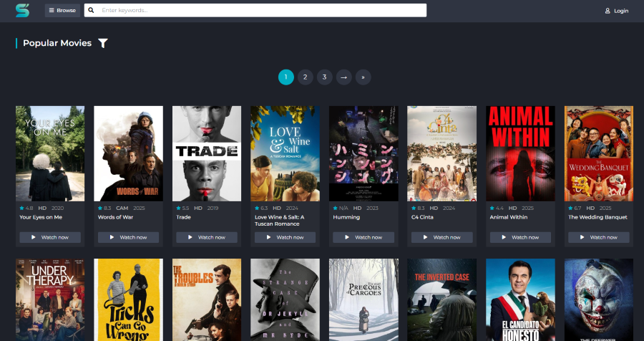Click the Animal Within title link
Screen dimensions: 644x341
509,217
